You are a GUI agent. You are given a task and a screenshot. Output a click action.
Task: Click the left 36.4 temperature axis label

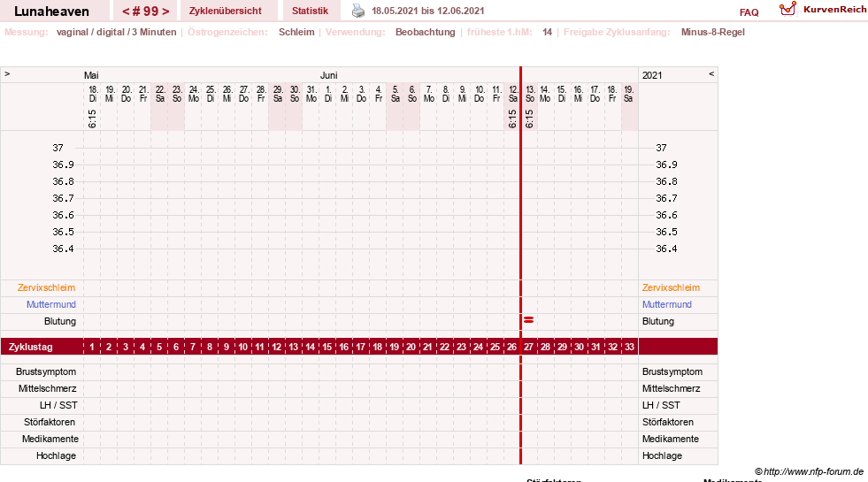pos(63,249)
